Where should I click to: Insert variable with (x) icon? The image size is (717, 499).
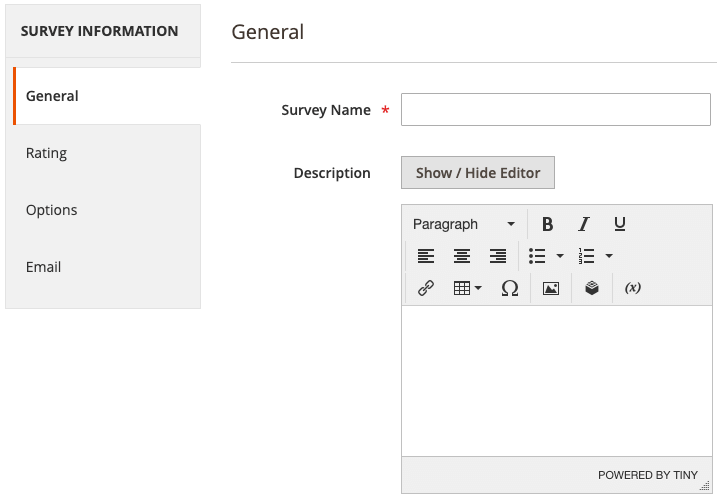tap(633, 288)
